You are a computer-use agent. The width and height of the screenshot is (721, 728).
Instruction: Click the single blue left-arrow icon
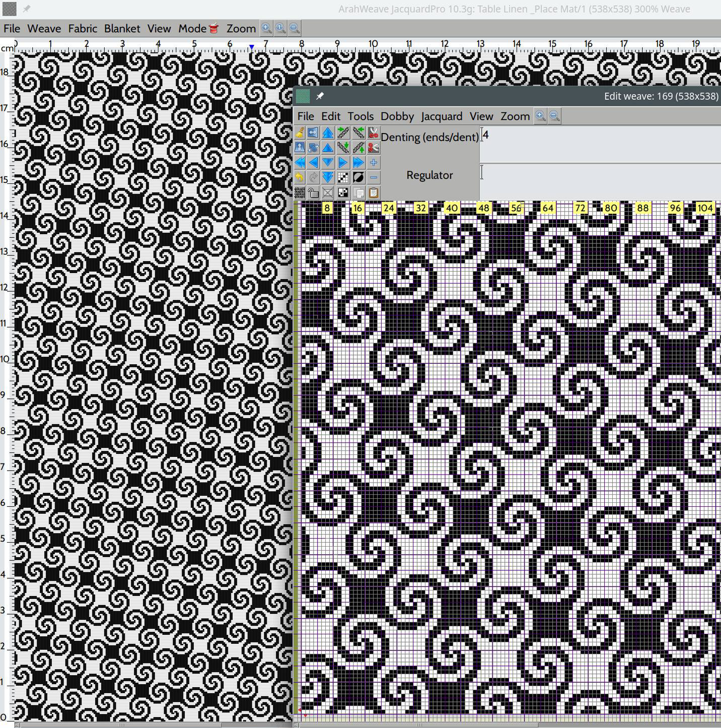(313, 162)
